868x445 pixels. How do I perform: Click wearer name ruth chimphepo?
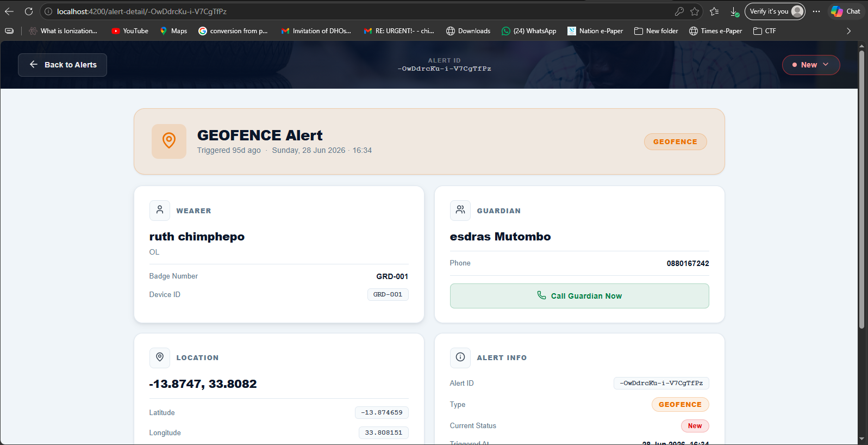197,237
